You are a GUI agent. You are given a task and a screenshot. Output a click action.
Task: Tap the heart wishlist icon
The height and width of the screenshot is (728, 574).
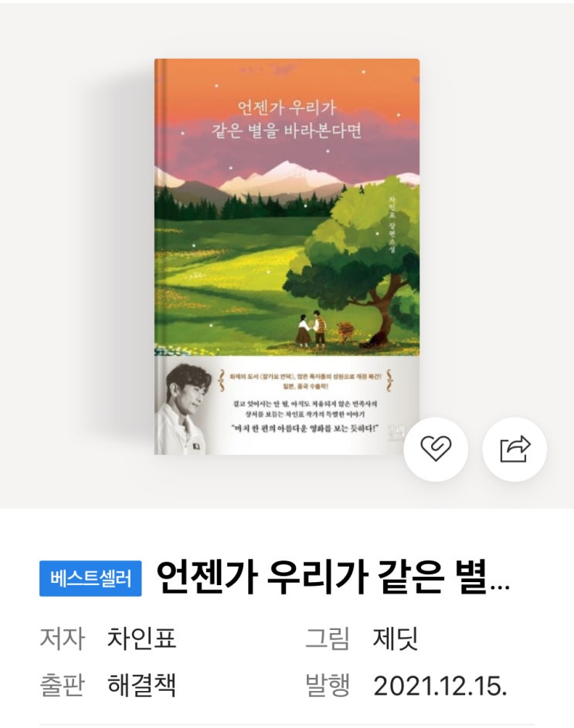(436, 449)
